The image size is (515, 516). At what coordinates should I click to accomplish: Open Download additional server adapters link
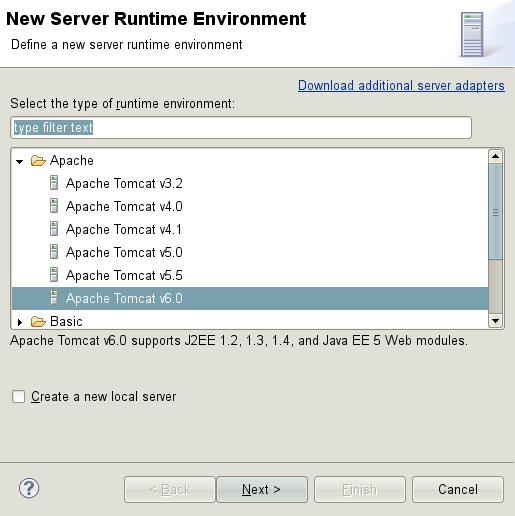pos(401,86)
